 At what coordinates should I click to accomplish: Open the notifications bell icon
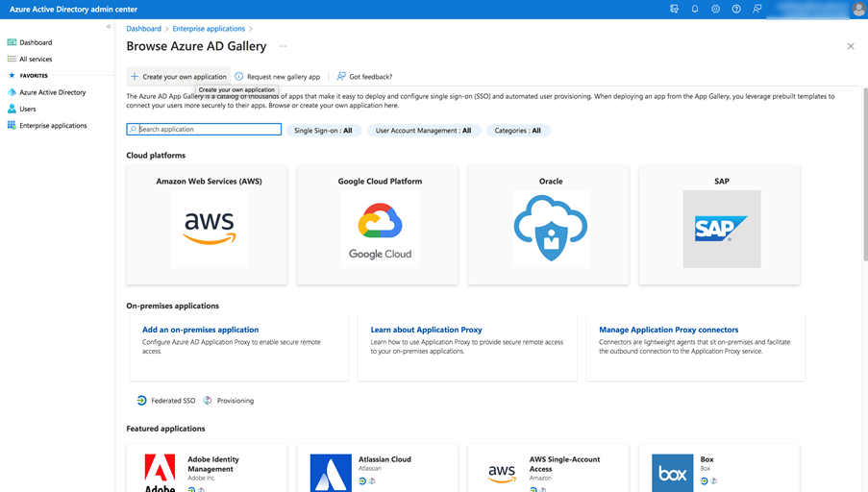(695, 9)
